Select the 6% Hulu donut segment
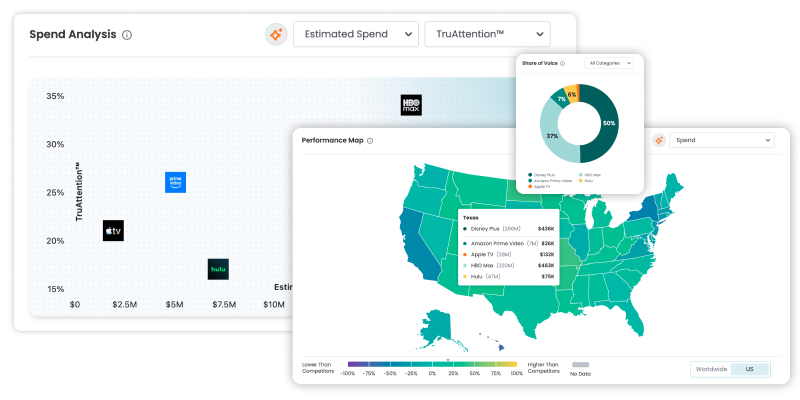Image resolution: width=800 pixels, height=400 pixels. pyautogui.click(x=572, y=94)
